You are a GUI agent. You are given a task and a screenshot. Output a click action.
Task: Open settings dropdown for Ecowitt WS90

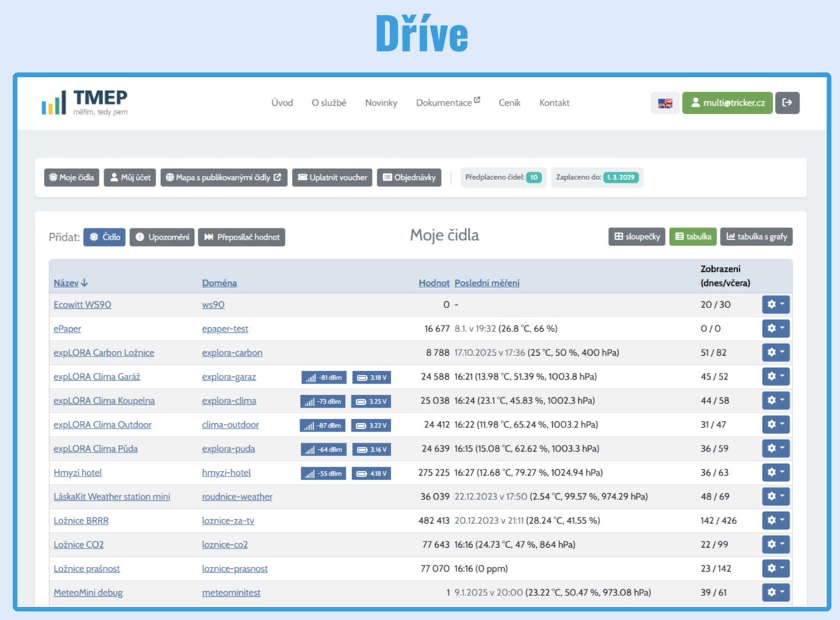[776, 305]
